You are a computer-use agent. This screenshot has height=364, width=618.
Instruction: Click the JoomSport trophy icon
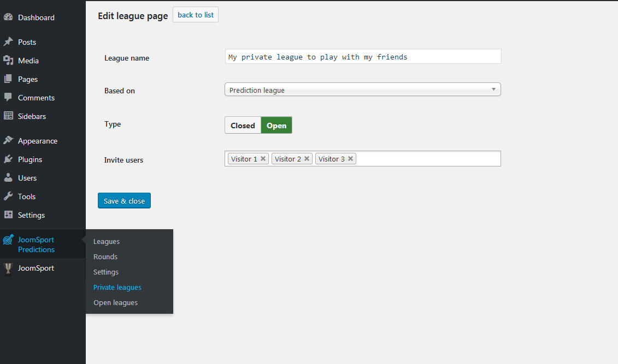(x=8, y=268)
